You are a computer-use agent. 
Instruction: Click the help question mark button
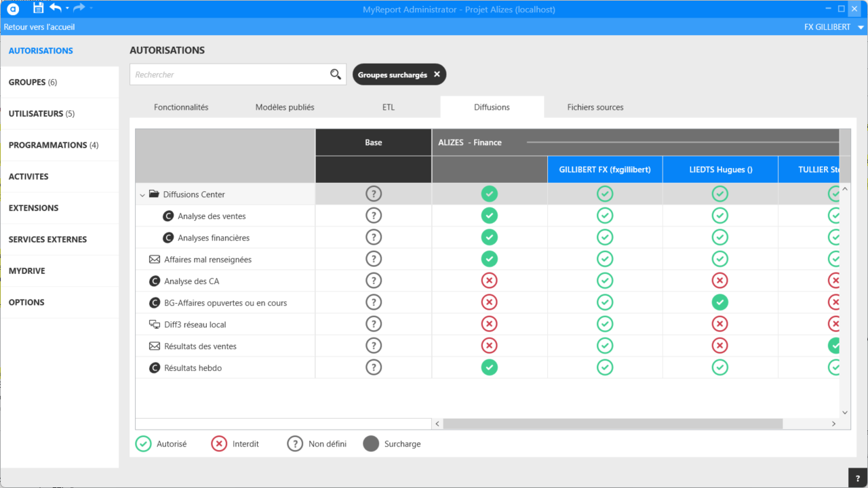[858, 479]
